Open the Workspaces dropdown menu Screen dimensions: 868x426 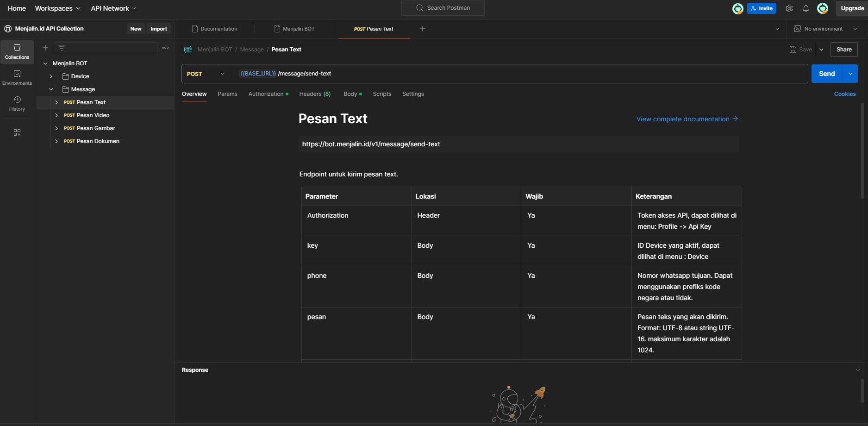57,8
